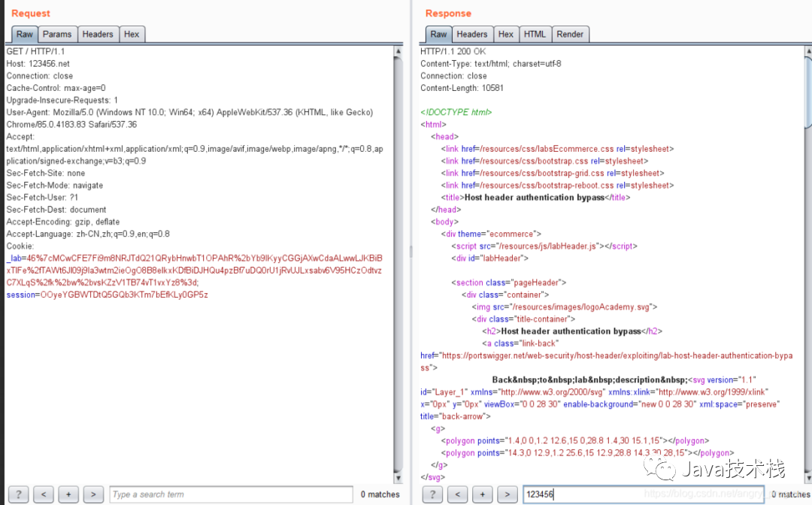812x505 pixels.
Task: Click the 'Accept-Language' header line
Action: [88, 234]
